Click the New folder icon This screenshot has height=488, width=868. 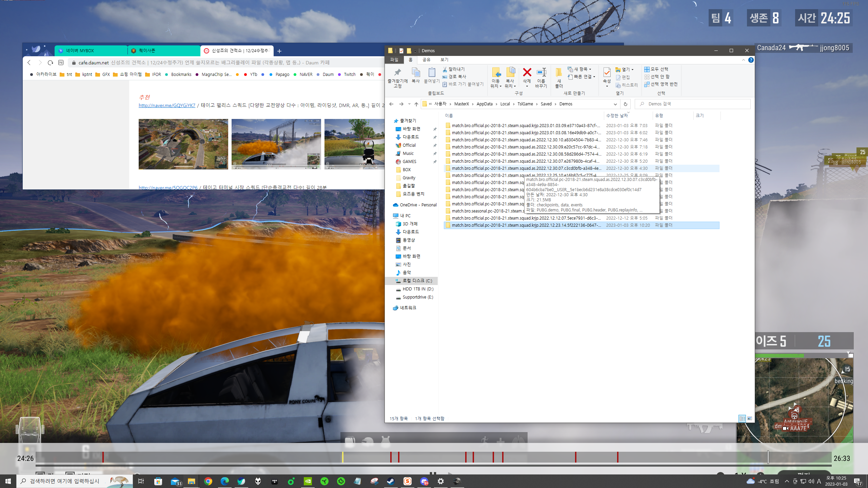(x=559, y=73)
